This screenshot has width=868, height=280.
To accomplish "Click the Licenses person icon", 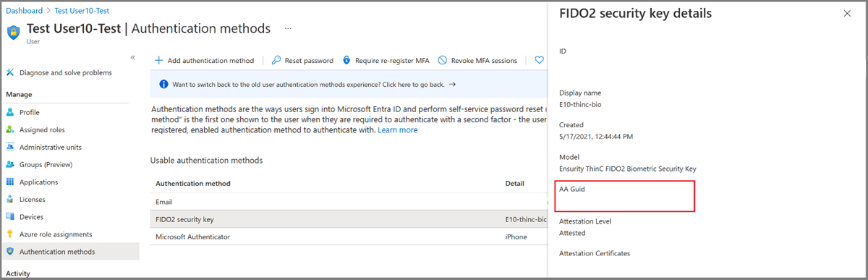I will tap(10, 200).
